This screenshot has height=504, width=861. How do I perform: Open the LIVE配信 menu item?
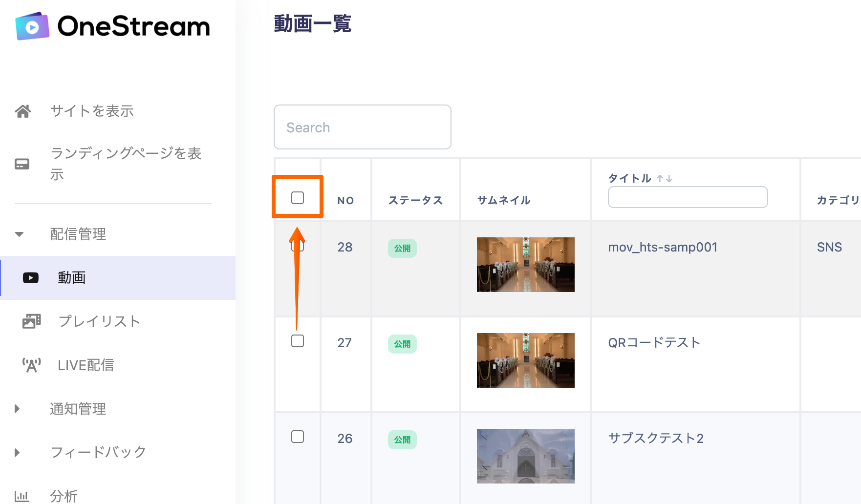click(x=86, y=365)
